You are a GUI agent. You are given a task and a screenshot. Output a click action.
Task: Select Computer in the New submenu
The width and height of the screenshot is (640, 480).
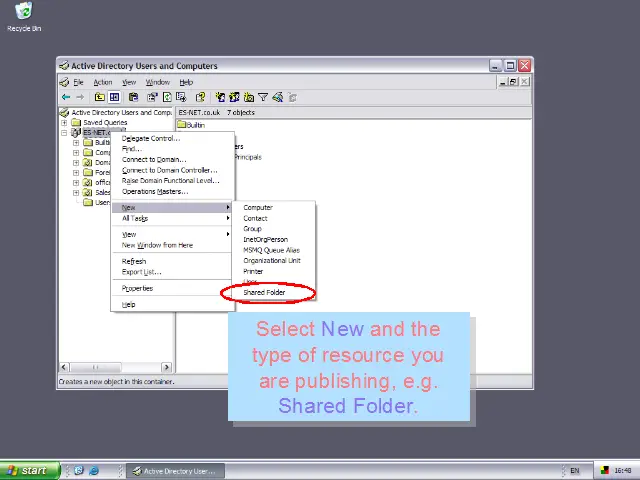273,207
